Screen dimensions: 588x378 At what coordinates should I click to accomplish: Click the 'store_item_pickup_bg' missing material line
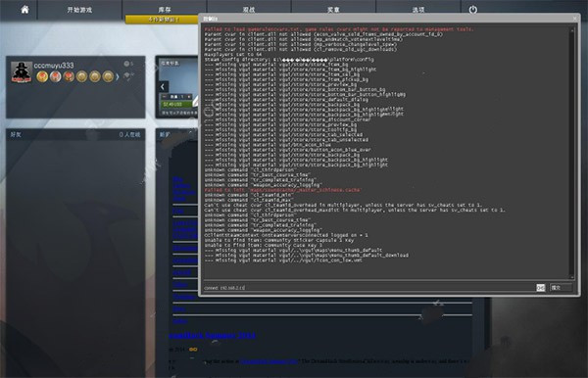[x=286, y=79]
